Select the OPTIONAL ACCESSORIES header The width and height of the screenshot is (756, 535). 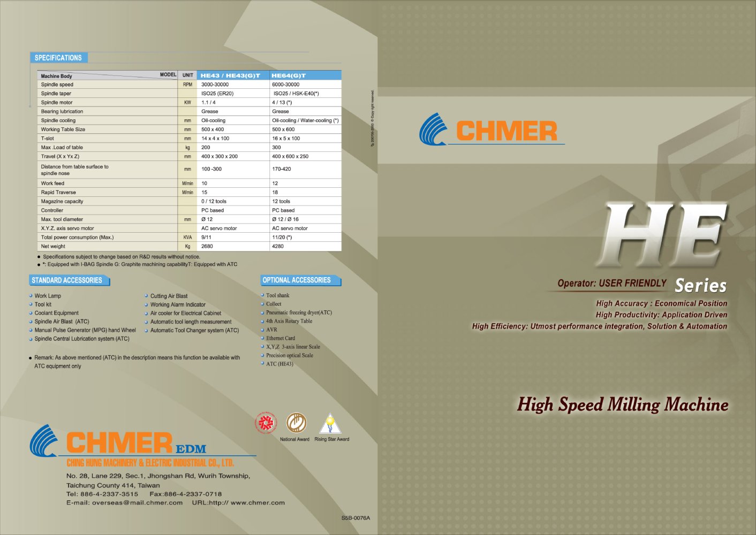(x=300, y=280)
